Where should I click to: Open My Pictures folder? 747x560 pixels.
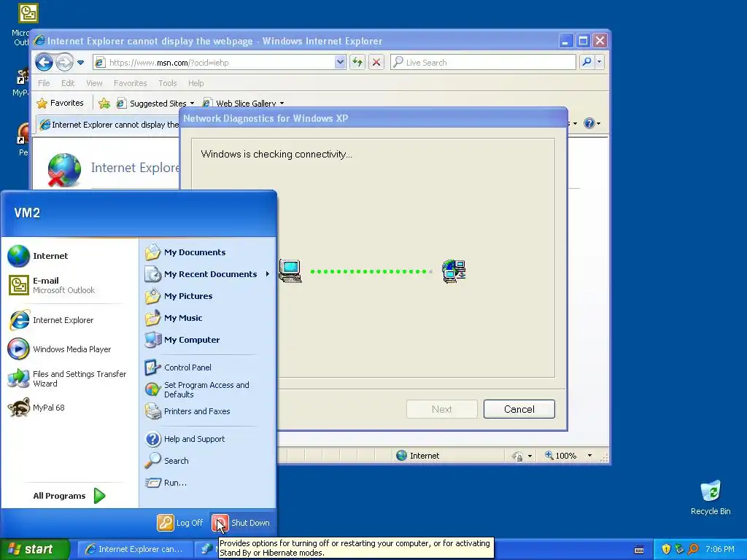pos(208,296)
